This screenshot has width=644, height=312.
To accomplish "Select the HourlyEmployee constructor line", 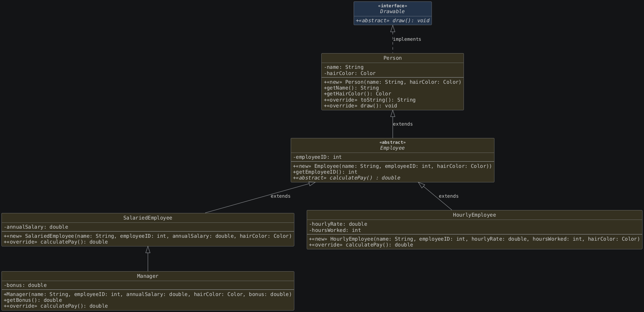I will (x=474, y=239).
